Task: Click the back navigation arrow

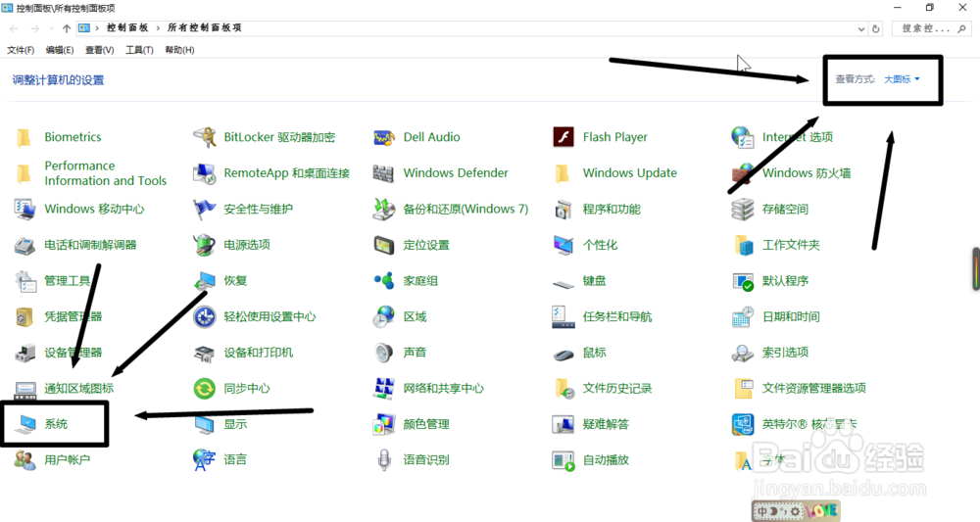Action: click(14, 28)
